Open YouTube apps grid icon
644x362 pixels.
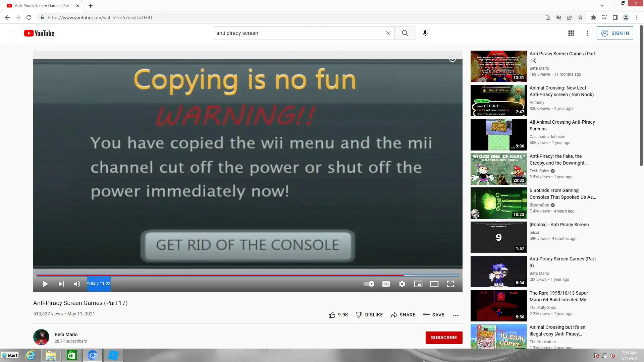(x=571, y=33)
